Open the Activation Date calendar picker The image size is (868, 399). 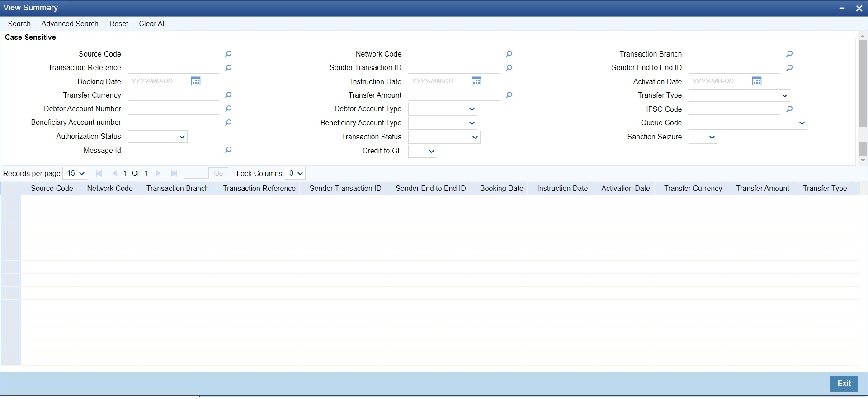click(757, 81)
